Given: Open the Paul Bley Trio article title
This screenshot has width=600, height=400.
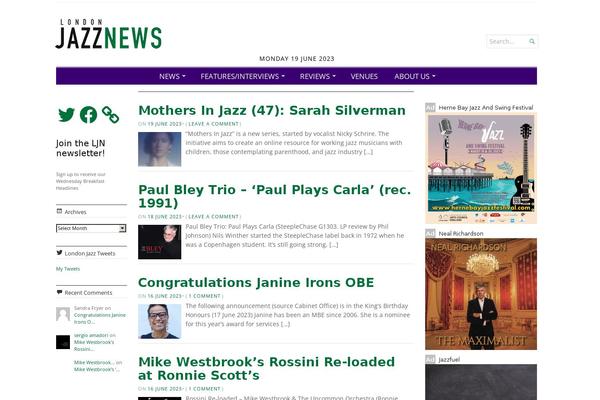Looking at the screenshot, I should click(274, 196).
